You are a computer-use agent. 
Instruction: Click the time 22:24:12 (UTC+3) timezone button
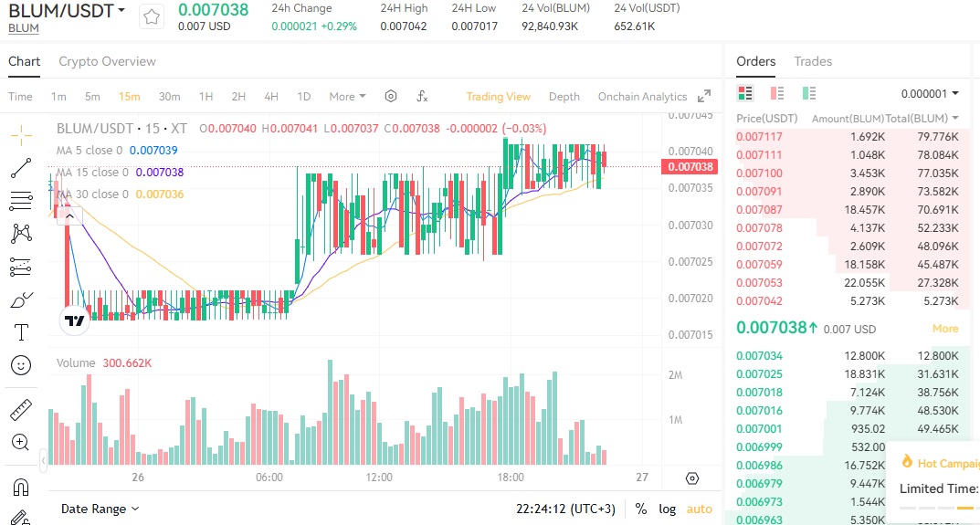point(565,509)
